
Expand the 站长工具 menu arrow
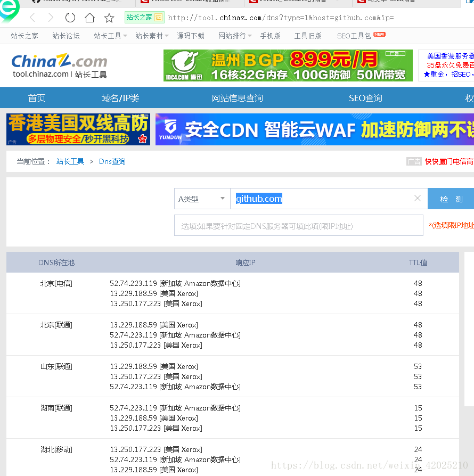(x=125, y=36)
